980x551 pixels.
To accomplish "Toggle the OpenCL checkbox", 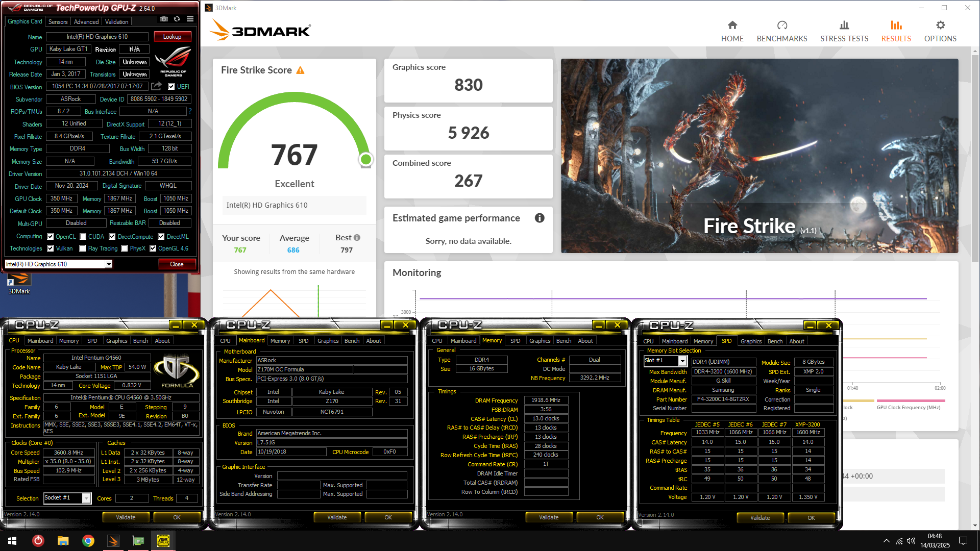I will tap(51, 237).
